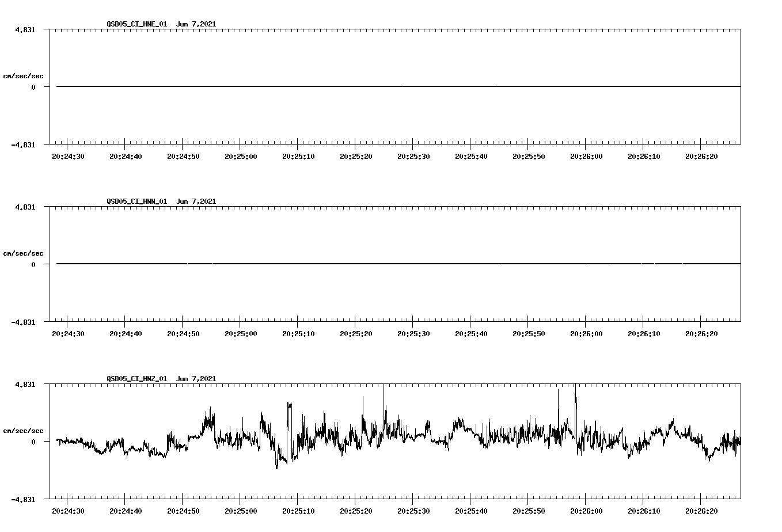This screenshot has width=782, height=532.
Task: Select 20:25:50 time label under HNN plot
Action: click(529, 334)
